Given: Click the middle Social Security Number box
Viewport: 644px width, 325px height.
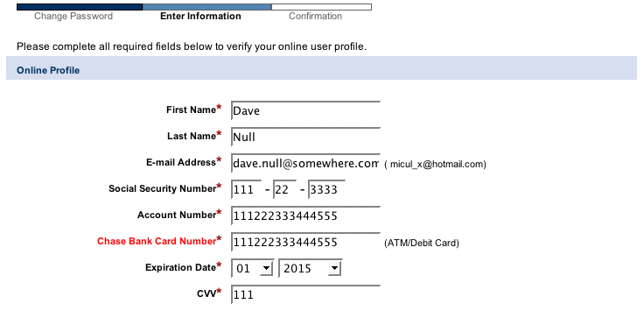Looking at the screenshot, I should (284, 189).
